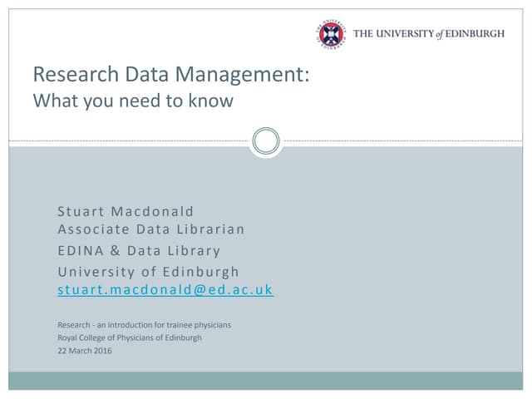
Task: Select the "Research Data Management:" title
Action: point(171,74)
